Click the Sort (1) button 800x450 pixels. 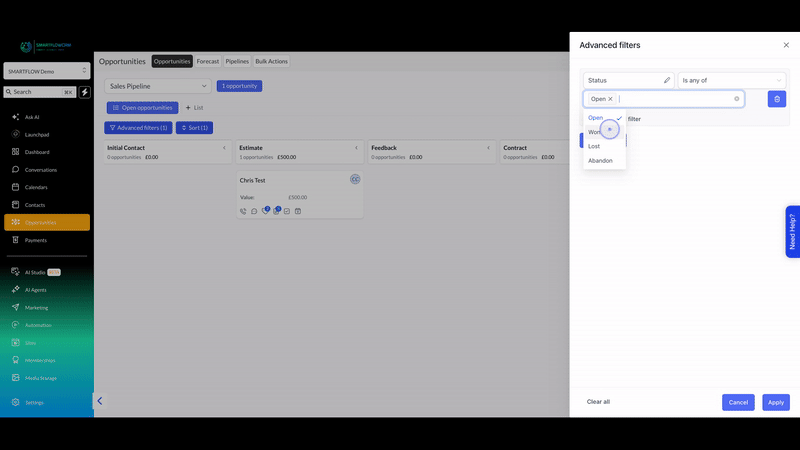pyautogui.click(x=194, y=128)
